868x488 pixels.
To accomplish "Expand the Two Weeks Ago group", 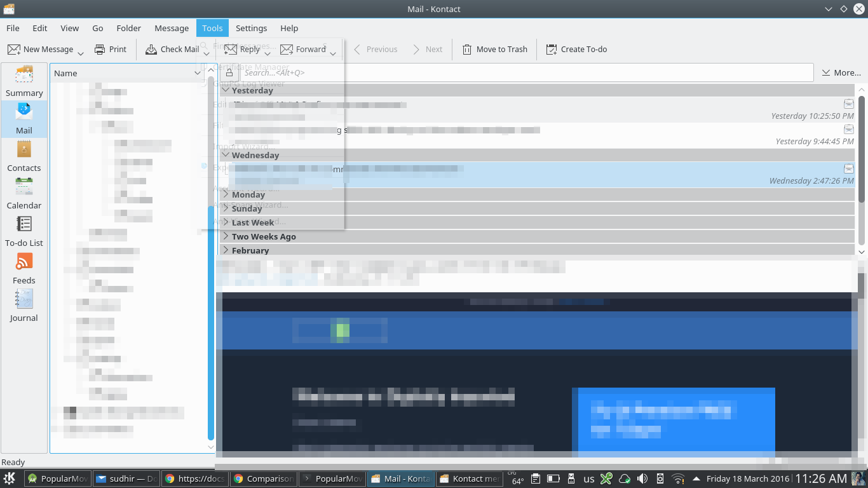I will click(225, 236).
